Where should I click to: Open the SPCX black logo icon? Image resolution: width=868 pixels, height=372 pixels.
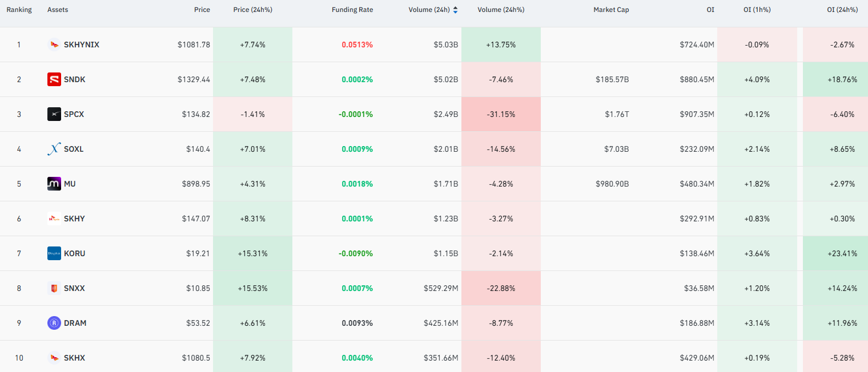(x=54, y=114)
